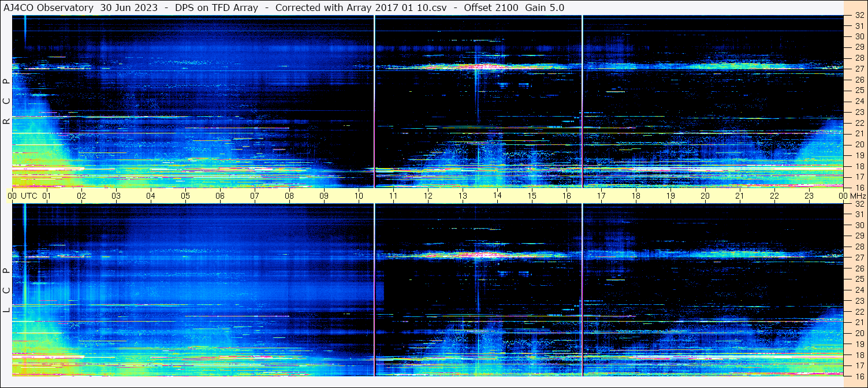Click the 'MHz' unit label at axis end
This screenshot has height=388, width=868.
point(857,196)
